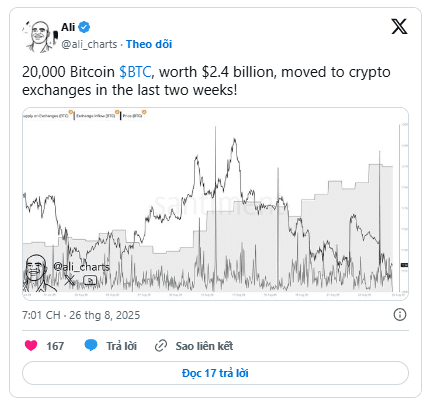The height and width of the screenshot is (406, 426).
Task: Open the X logo link
Action: click(399, 27)
